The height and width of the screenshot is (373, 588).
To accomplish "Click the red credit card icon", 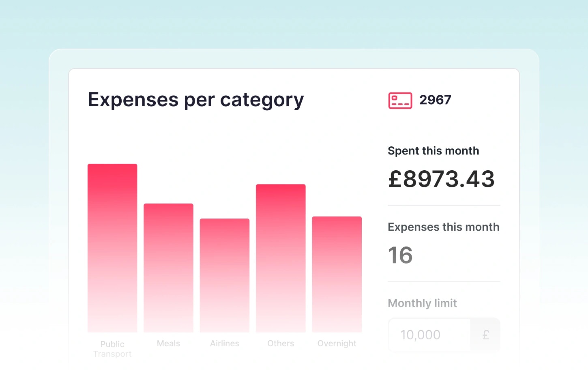I will pyautogui.click(x=400, y=101).
